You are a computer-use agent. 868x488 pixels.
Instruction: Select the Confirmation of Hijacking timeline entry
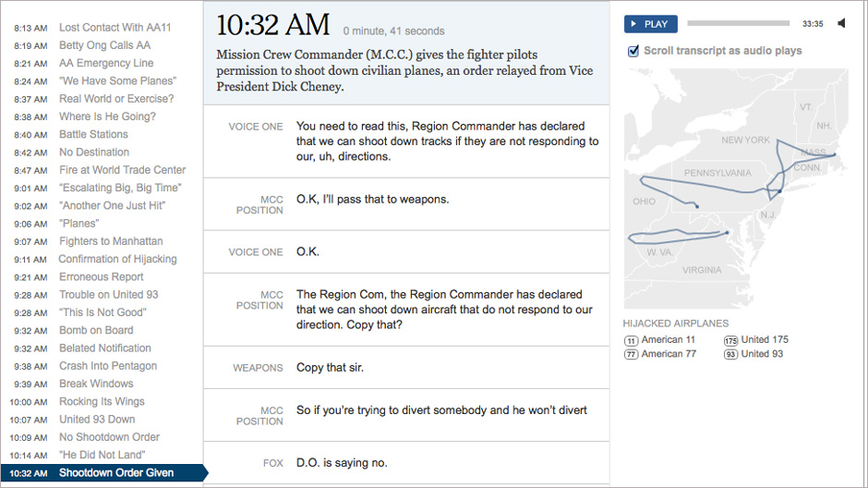117,260
